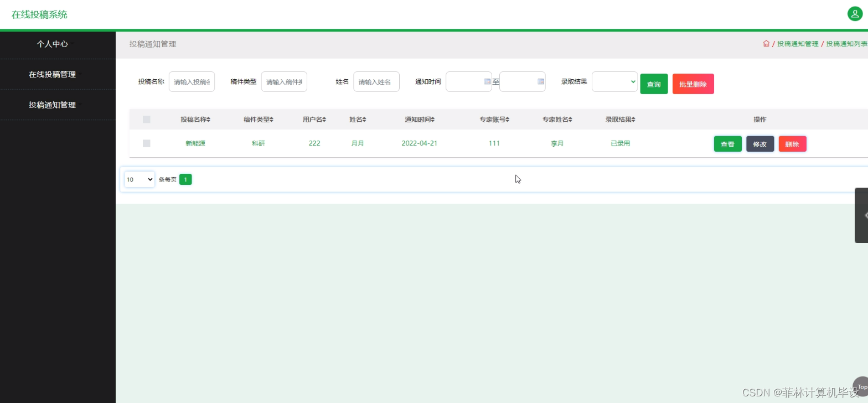Sort by 通知时间 column arrows

(433, 120)
